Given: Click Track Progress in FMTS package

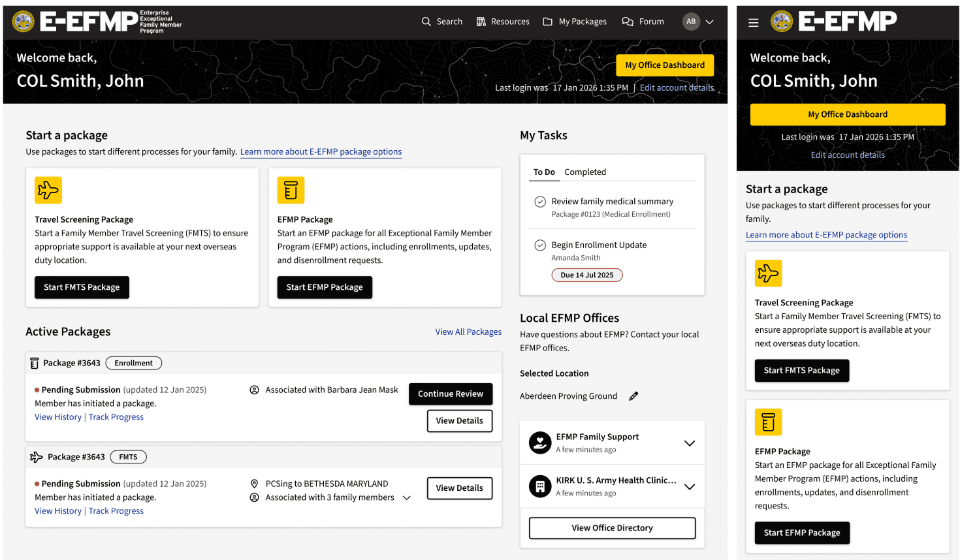Looking at the screenshot, I should 116,511.
